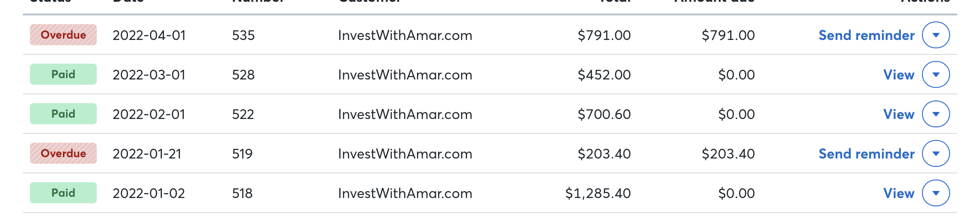The width and height of the screenshot is (980, 216).
Task: Click Overdue badge on 2022-04-01 invoice
Action: [x=63, y=35]
